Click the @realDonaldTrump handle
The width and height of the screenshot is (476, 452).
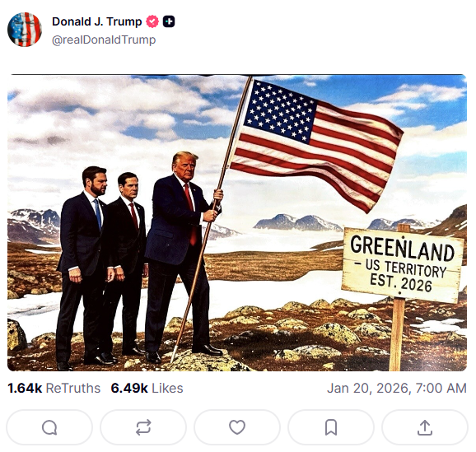click(104, 40)
